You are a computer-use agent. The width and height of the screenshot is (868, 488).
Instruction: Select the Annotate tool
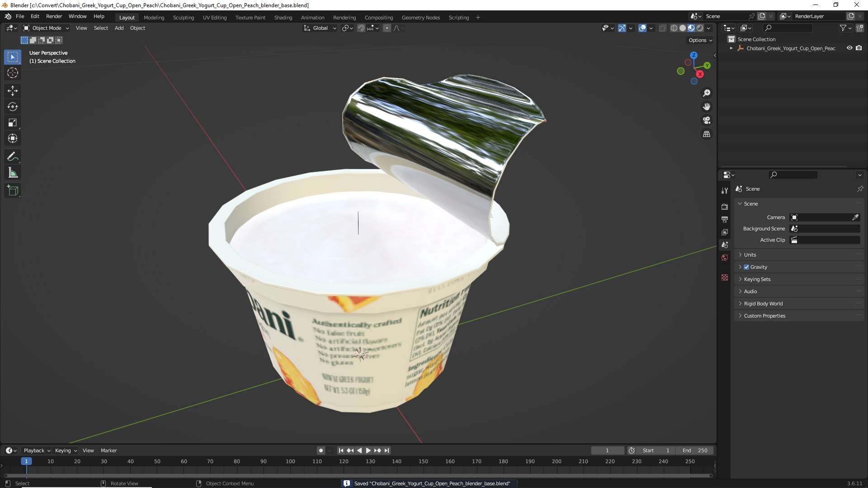tap(13, 156)
